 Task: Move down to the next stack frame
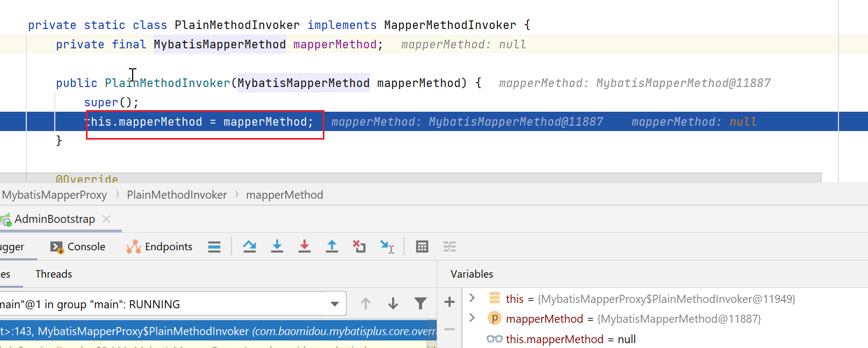click(393, 304)
